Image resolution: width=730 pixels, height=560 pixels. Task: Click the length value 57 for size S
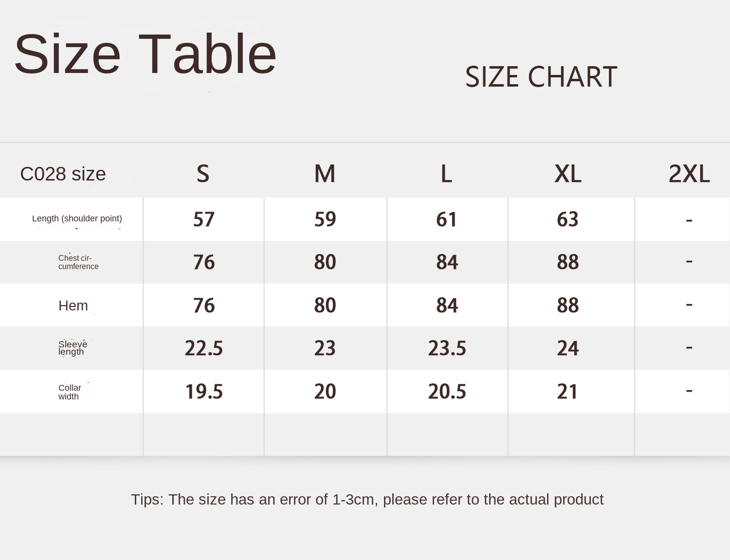(x=203, y=219)
